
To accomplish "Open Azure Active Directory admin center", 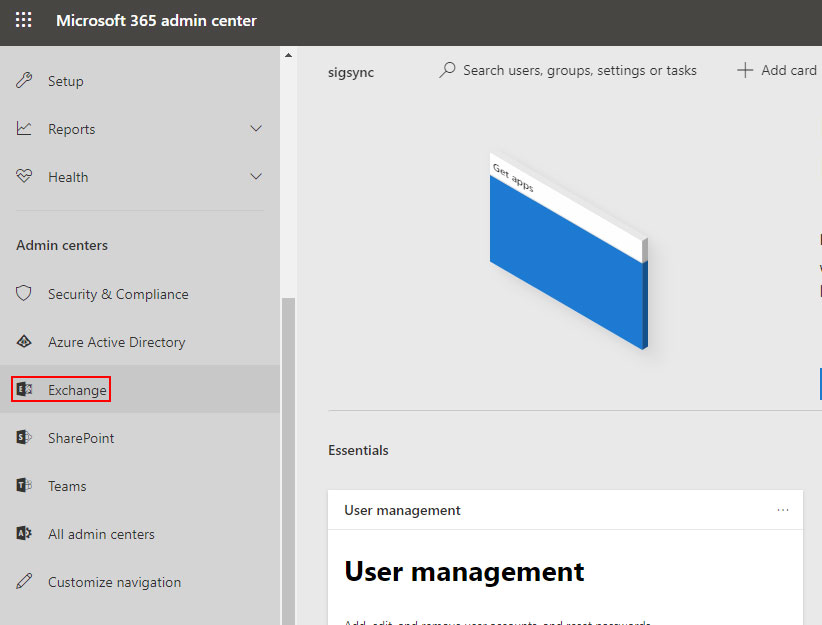I will [x=140, y=342].
